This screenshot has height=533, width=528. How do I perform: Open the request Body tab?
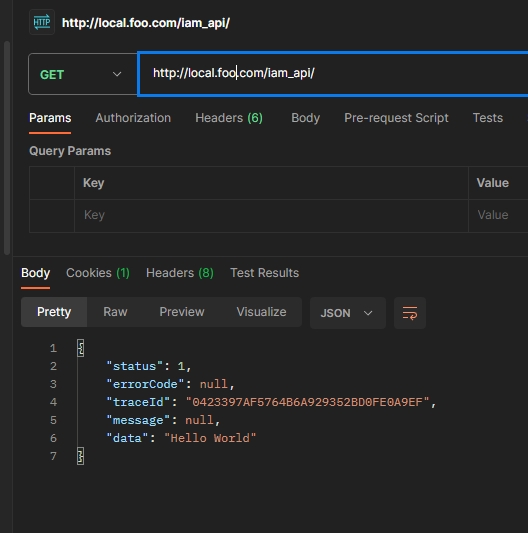(x=305, y=118)
